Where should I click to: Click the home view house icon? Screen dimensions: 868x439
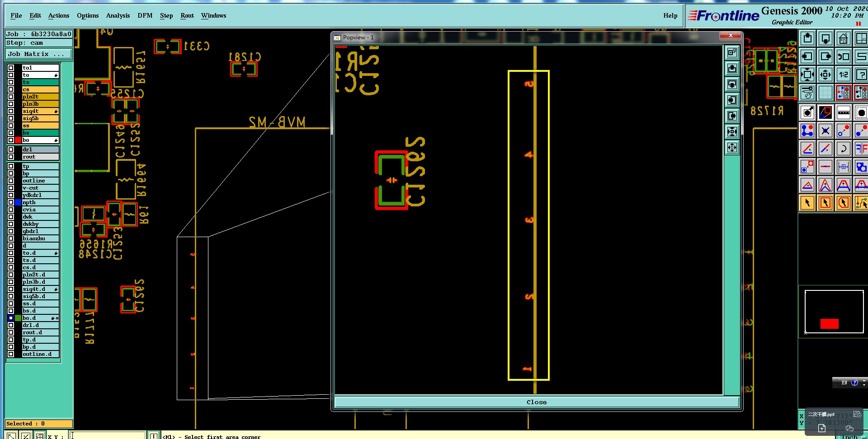coord(844,38)
